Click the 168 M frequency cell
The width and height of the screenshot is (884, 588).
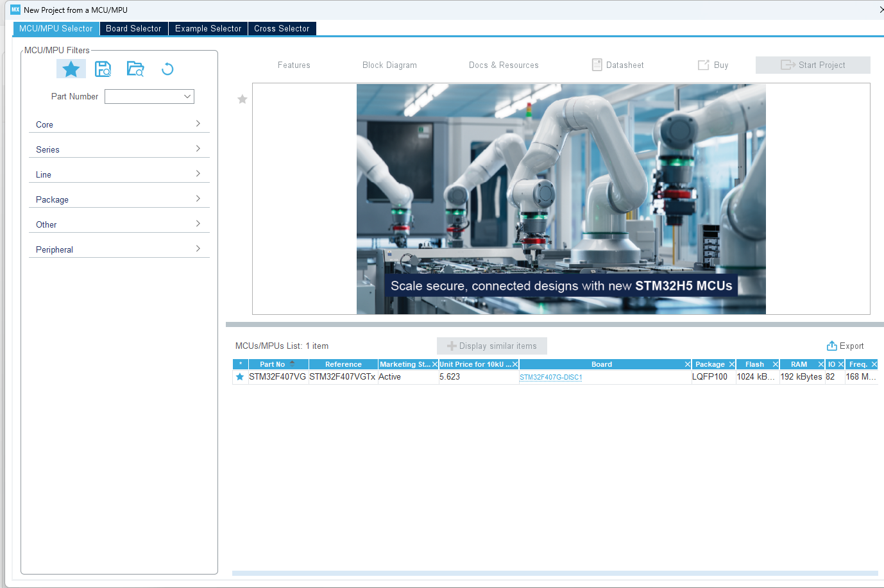click(861, 377)
